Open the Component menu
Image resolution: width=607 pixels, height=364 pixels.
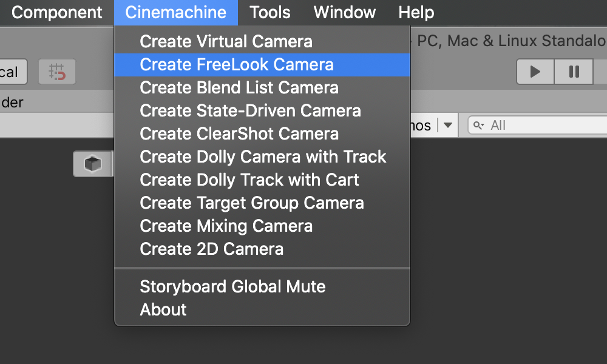(x=57, y=12)
